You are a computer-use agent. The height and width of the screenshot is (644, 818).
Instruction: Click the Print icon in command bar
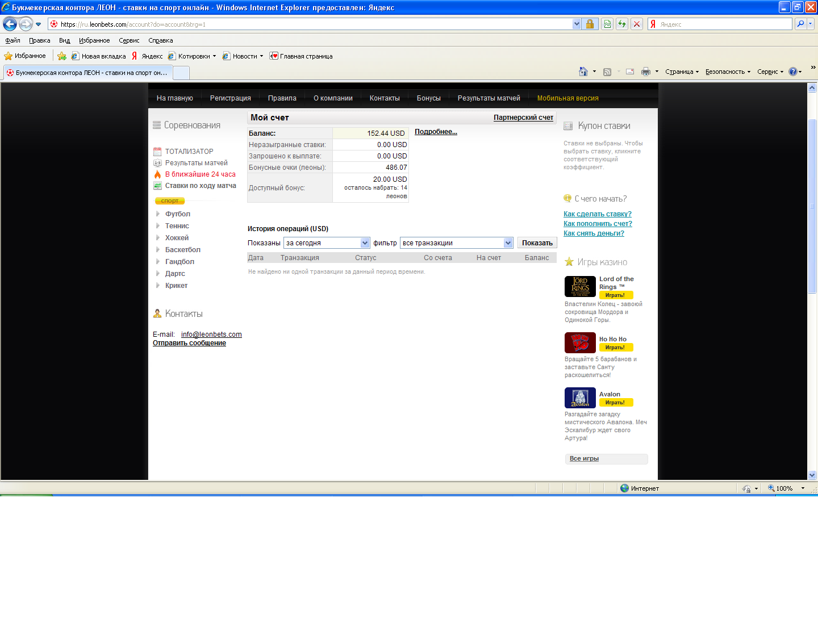645,72
